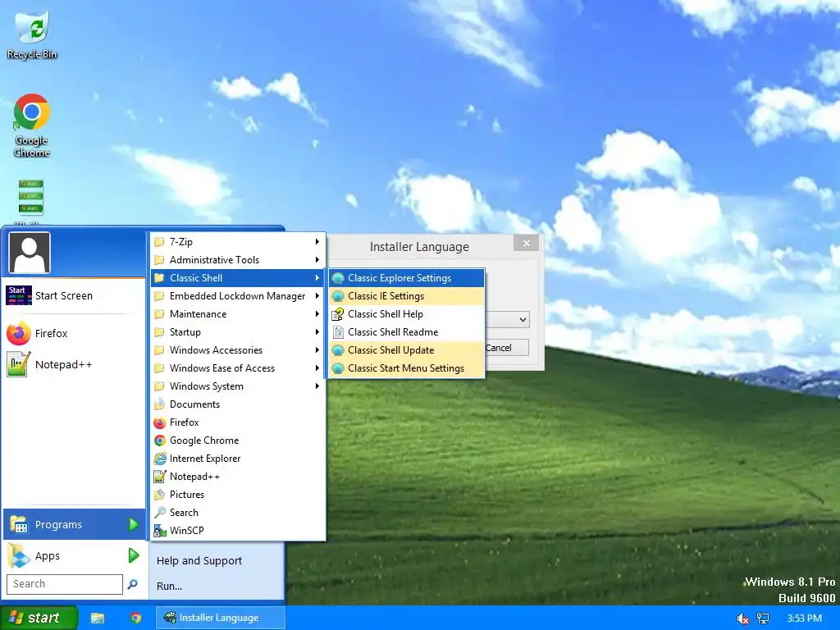Launch Internet Explorer from Programs list

[238, 459]
